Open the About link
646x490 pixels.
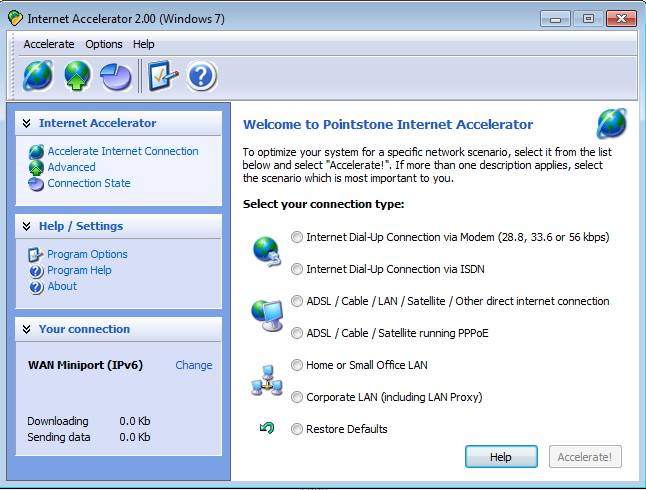(62, 286)
